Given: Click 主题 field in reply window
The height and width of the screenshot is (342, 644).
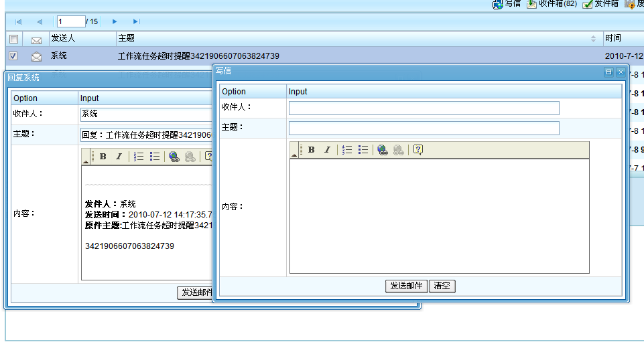Looking at the screenshot, I should point(146,135).
